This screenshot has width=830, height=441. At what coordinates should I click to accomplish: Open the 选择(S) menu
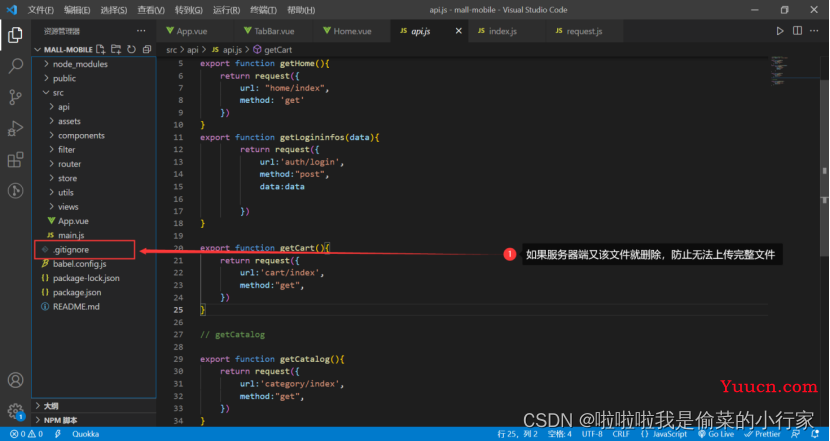pyautogui.click(x=113, y=10)
